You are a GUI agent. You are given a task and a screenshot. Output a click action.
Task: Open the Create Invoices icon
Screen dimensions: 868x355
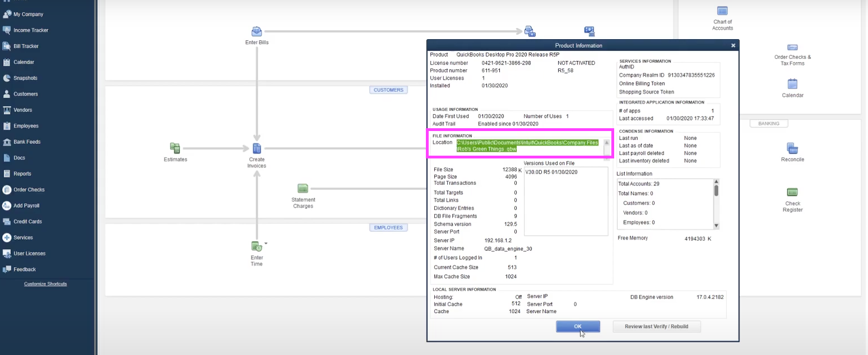257,149
